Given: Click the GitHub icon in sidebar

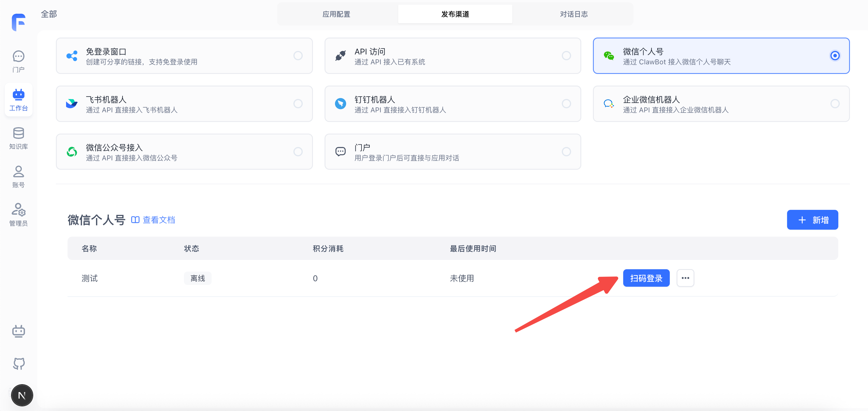Looking at the screenshot, I should (19, 364).
